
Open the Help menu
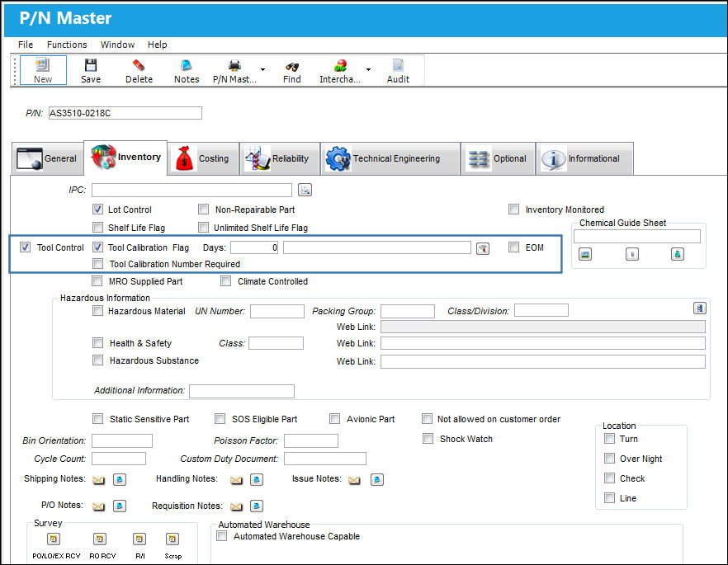pyautogui.click(x=158, y=45)
